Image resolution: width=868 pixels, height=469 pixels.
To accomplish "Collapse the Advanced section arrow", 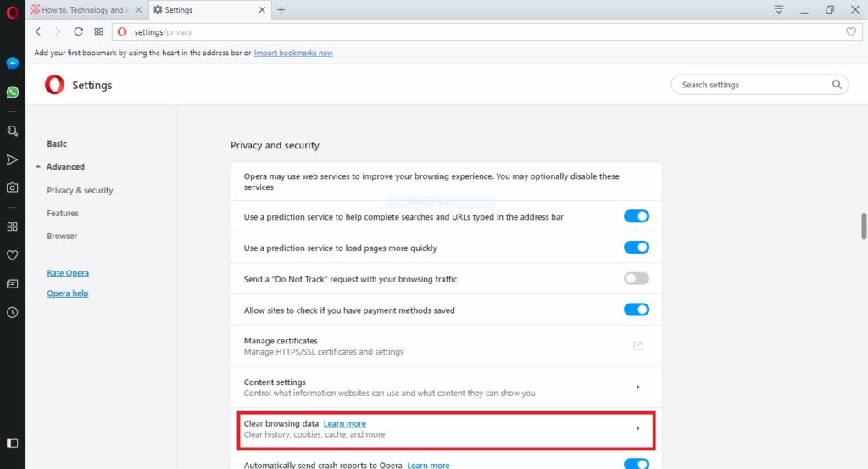I will tap(37, 167).
